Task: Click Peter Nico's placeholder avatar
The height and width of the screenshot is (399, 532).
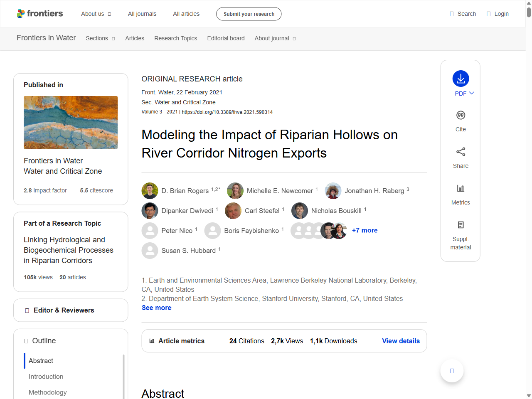Action: [x=150, y=231]
